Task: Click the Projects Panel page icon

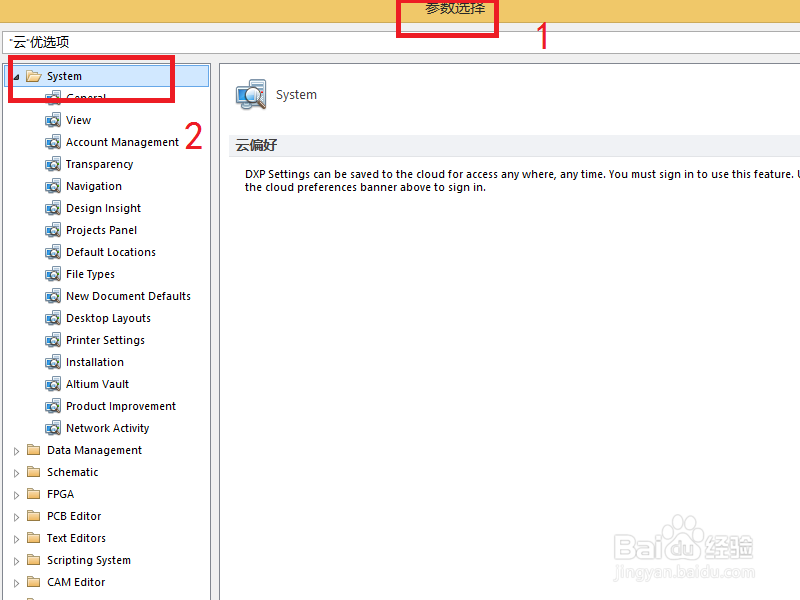Action: coord(53,230)
